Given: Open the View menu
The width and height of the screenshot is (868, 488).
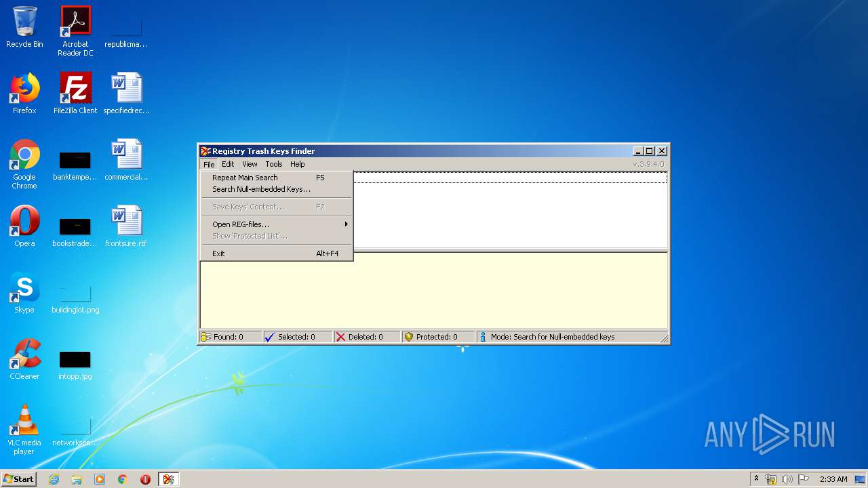Looking at the screenshot, I should point(250,164).
